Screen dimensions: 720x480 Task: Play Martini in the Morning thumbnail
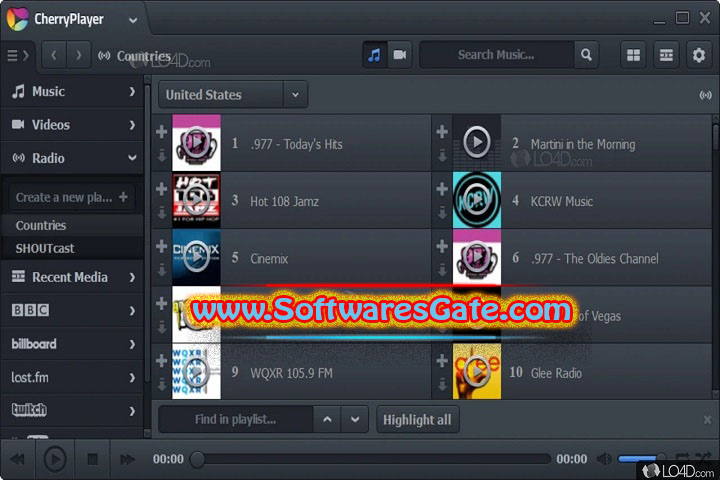pos(477,142)
